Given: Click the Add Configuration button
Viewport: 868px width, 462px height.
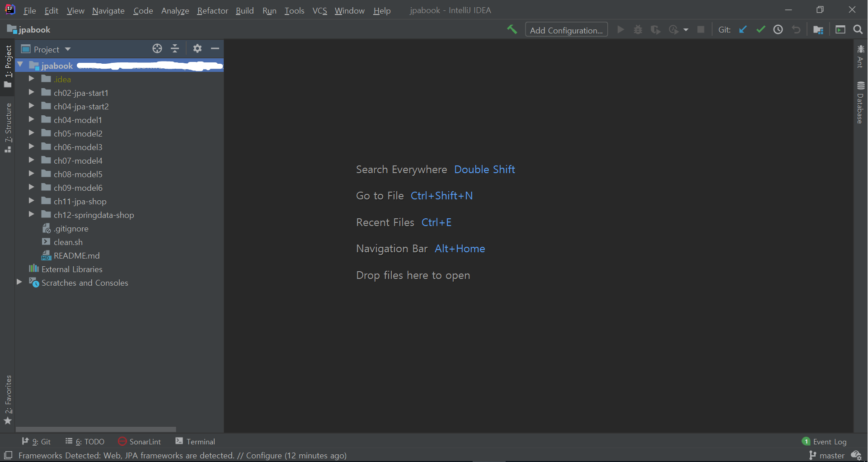Looking at the screenshot, I should point(566,30).
